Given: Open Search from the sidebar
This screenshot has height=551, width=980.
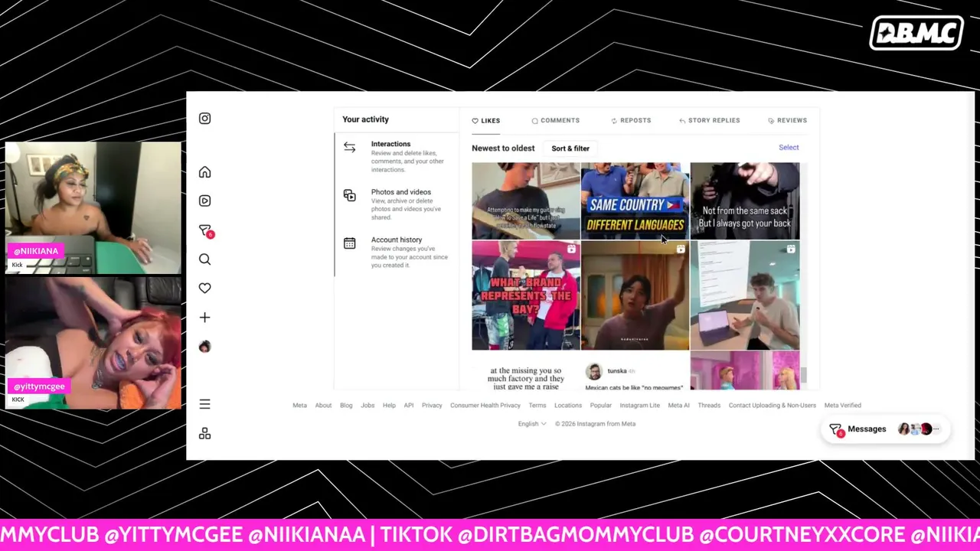Looking at the screenshot, I should (204, 259).
